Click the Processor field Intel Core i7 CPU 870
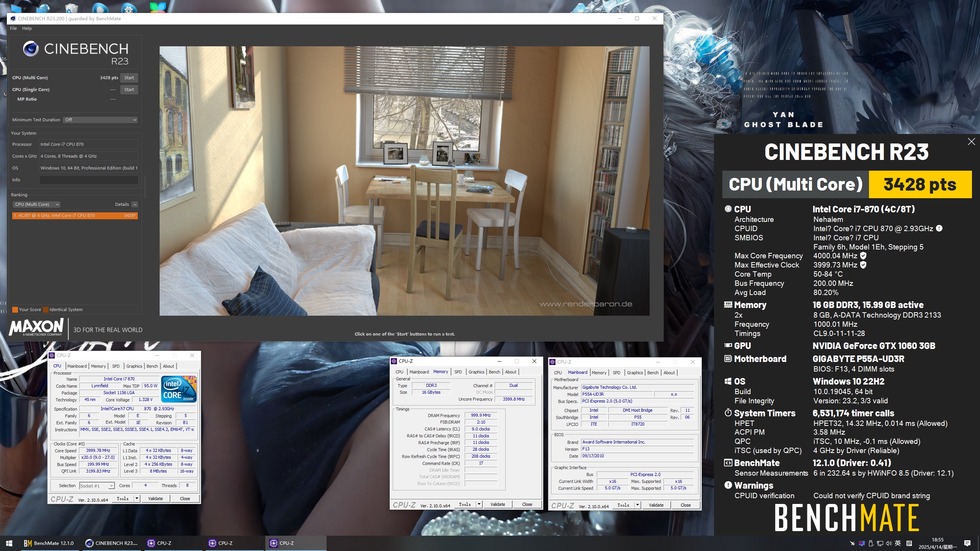The width and height of the screenshot is (980, 551). 88,144
